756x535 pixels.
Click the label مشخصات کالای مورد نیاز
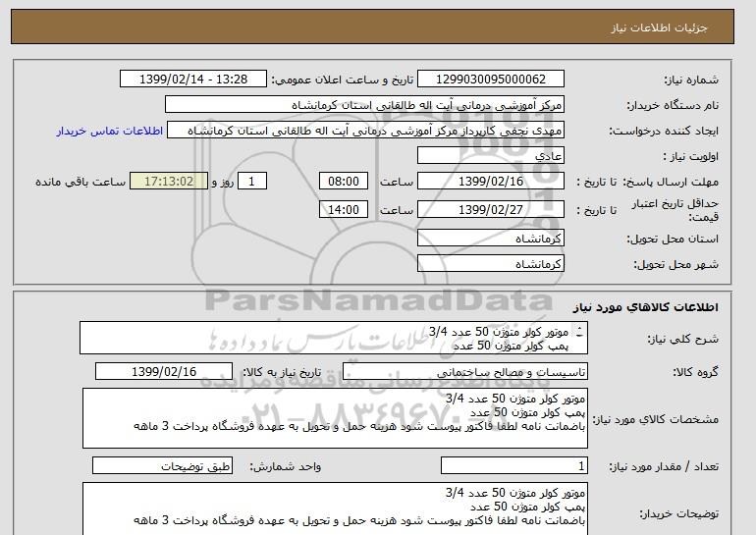point(656,419)
